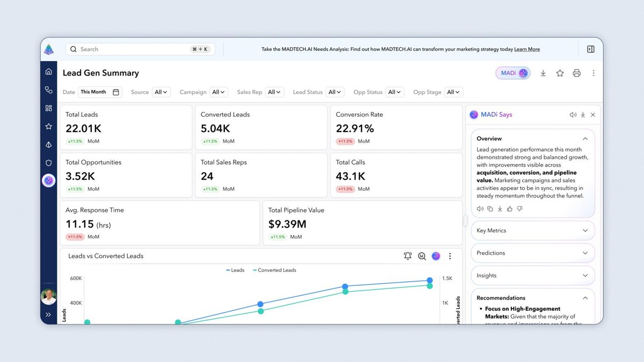644x362 pixels.
Task: Open the Campaign filter dropdown
Action: (218, 92)
